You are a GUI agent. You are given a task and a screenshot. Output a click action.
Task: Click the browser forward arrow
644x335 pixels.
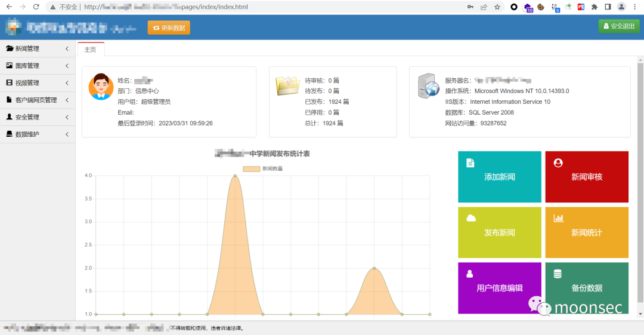pos(23,7)
